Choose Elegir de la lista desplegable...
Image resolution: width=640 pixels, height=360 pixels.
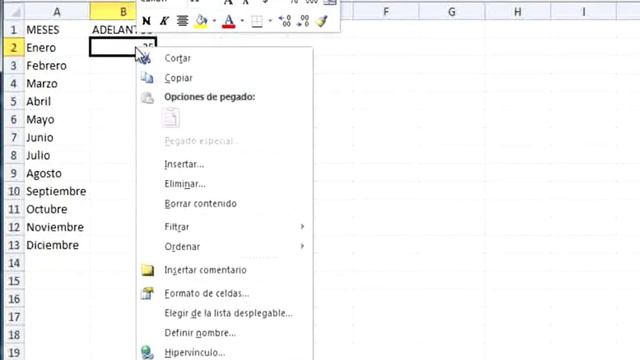pyautogui.click(x=229, y=313)
